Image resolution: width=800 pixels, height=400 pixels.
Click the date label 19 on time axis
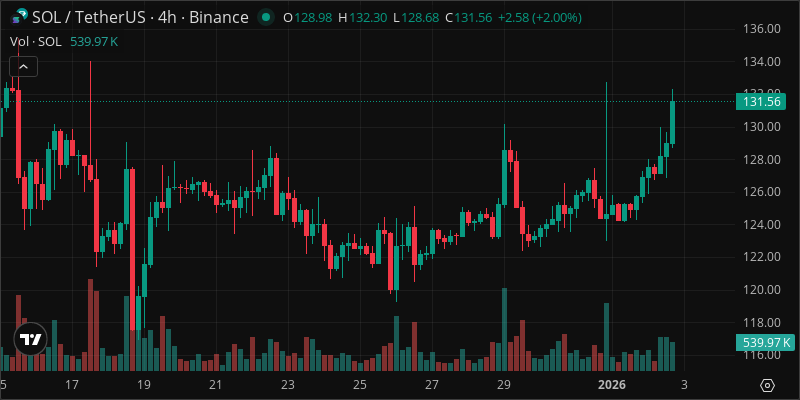143,384
